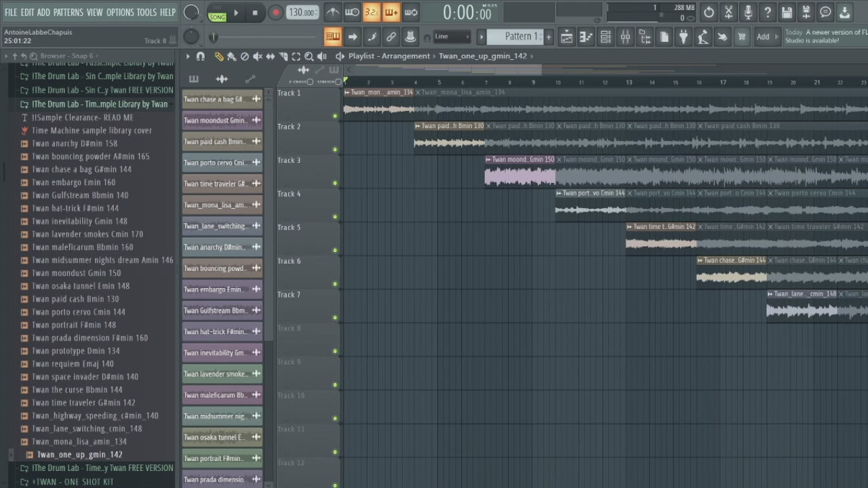The height and width of the screenshot is (488, 868).
Task: Open the playlist options menu arrow
Action: coord(189,56)
